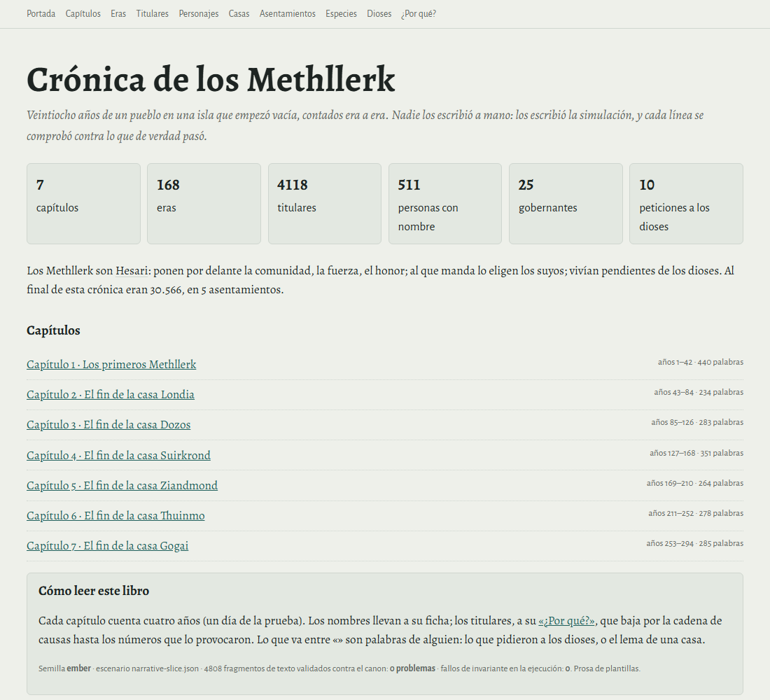770x700 pixels.
Task: Click the 25 gobernantes stat card
Action: click(566, 204)
